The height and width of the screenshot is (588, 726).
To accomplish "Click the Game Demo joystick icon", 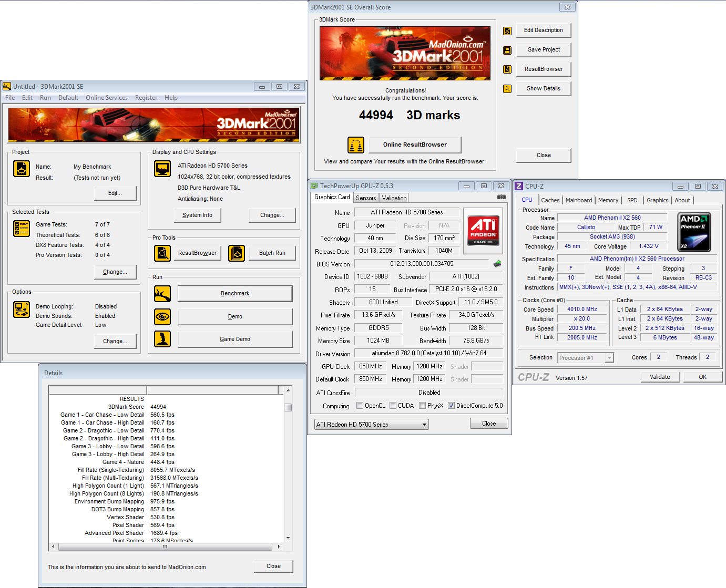I will 162,339.
